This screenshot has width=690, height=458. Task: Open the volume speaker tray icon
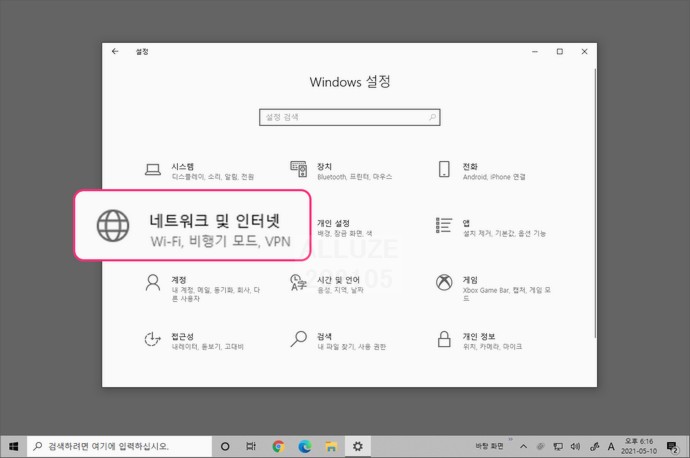click(576, 447)
